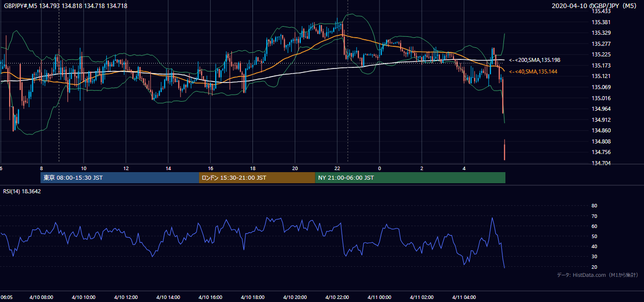Click price level 135.277 on the price axis
This screenshot has height=302, width=644.
coord(601,44)
